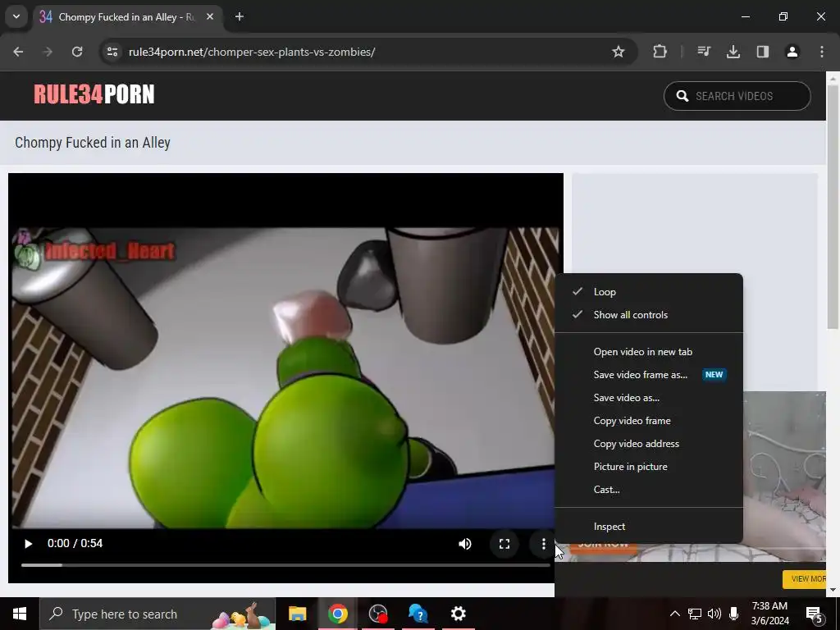This screenshot has height=630, width=840.
Task: Choose Copy video address
Action: coord(649,444)
